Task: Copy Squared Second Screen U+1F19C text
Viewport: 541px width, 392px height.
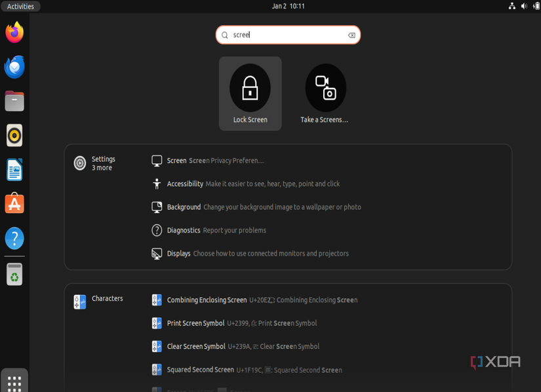Action: (254, 370)
